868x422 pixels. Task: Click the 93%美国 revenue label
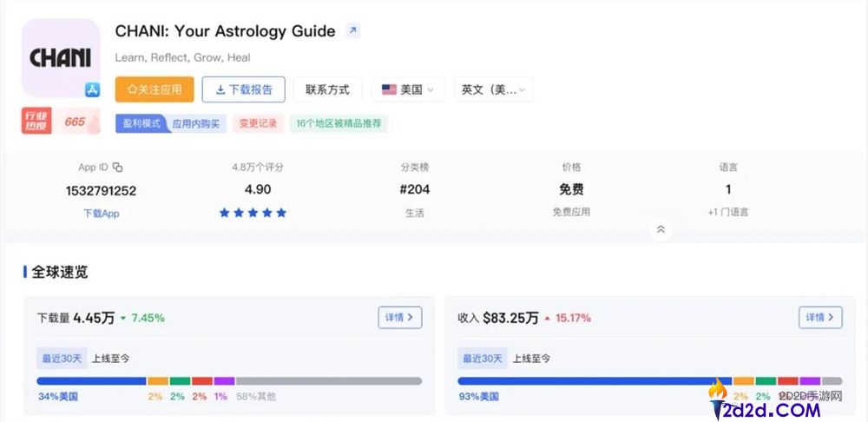479,397
